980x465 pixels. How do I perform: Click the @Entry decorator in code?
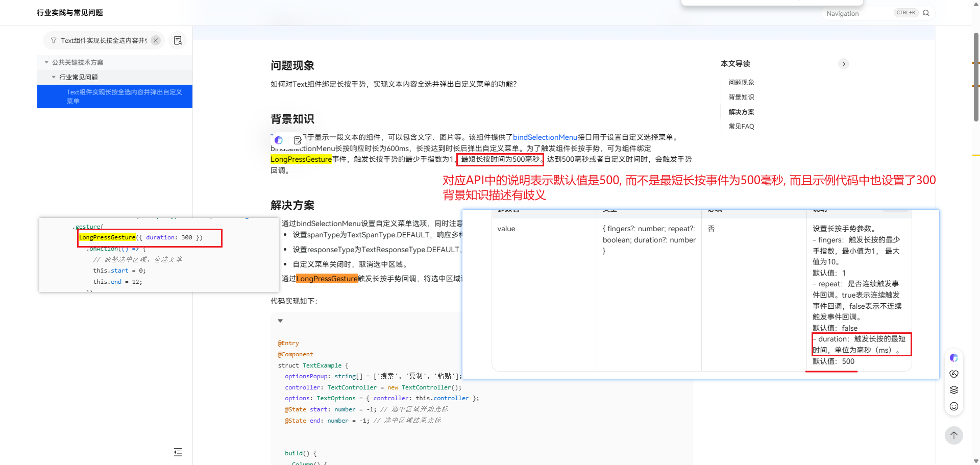[x=288, y=343]
